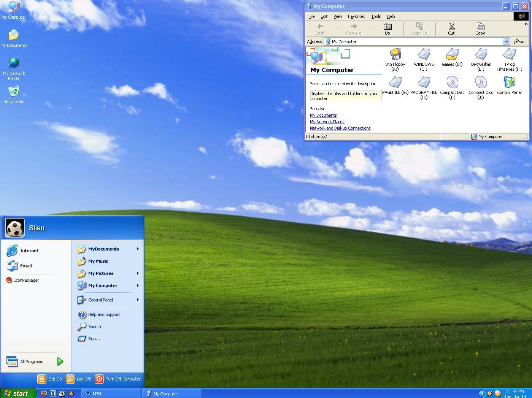
Task: Open the Forward history dropdown arrow
Action: [x=371, y=29]
